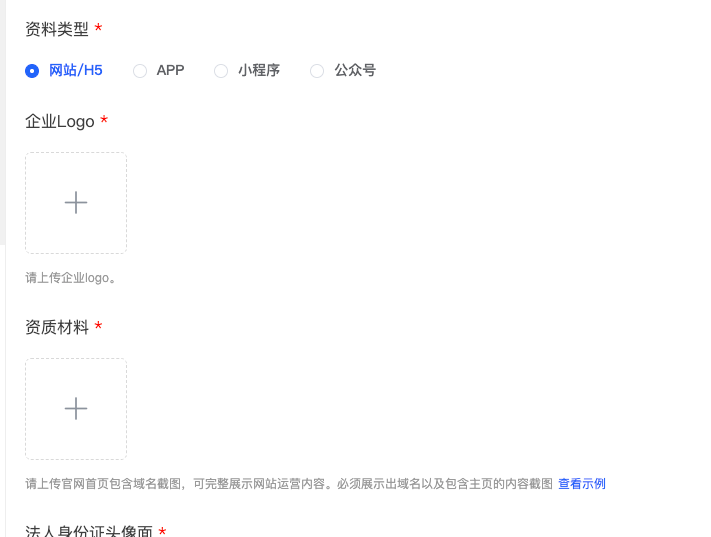Upload image in 资质材料 plus box
711x537 pixels.
coord(76,409)
